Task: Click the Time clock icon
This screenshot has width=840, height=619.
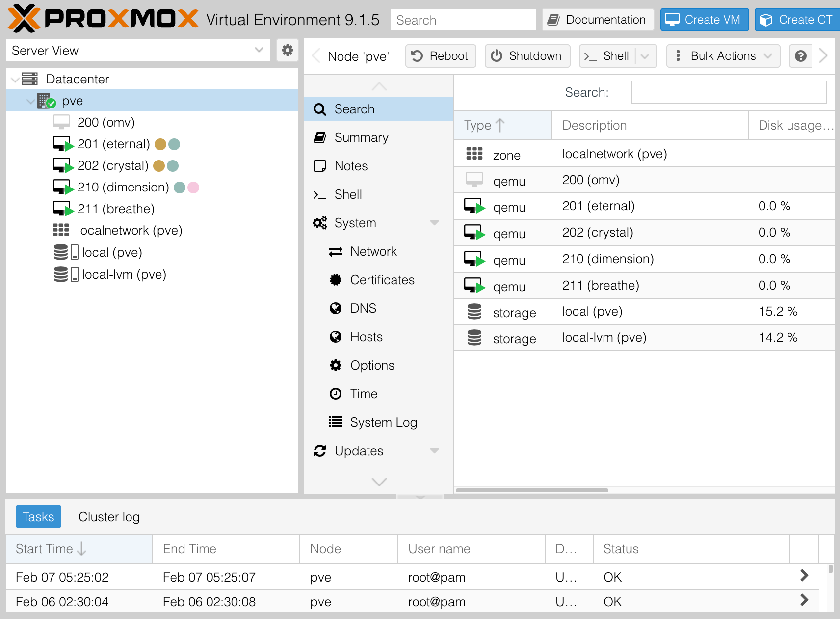Action: tap(336, 394)
